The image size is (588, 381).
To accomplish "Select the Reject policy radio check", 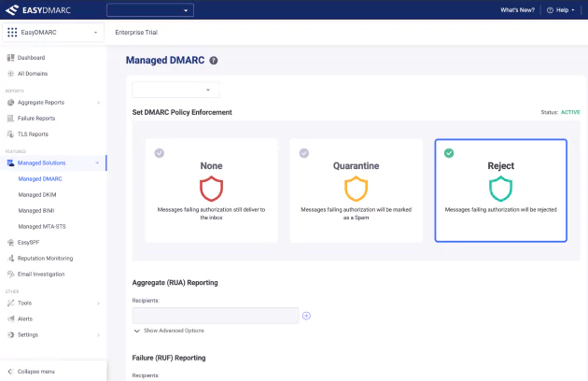I will tap(449, 153).
